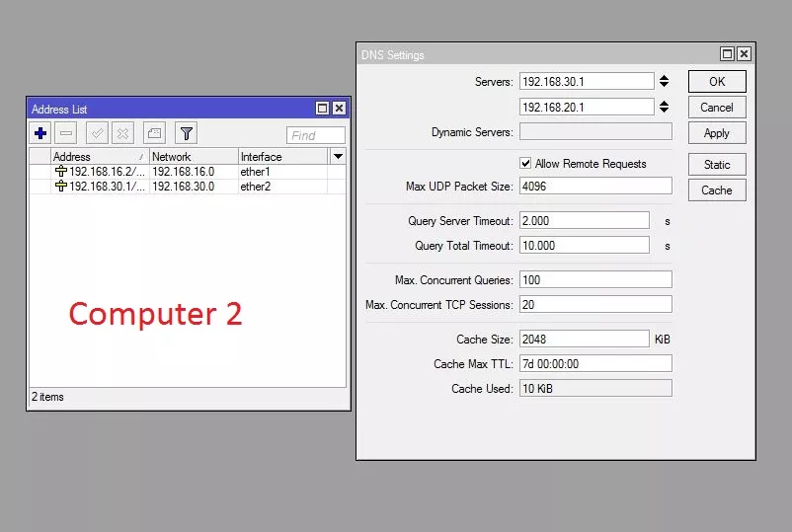The width and height of the screenshot is (792, 532).
Task: Select the 192.168.16.2 address row
Action: (x=188, y=172)
